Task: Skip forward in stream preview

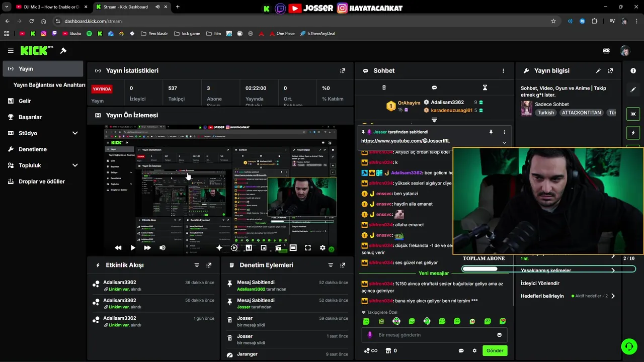Action: [x=147, y=248]
